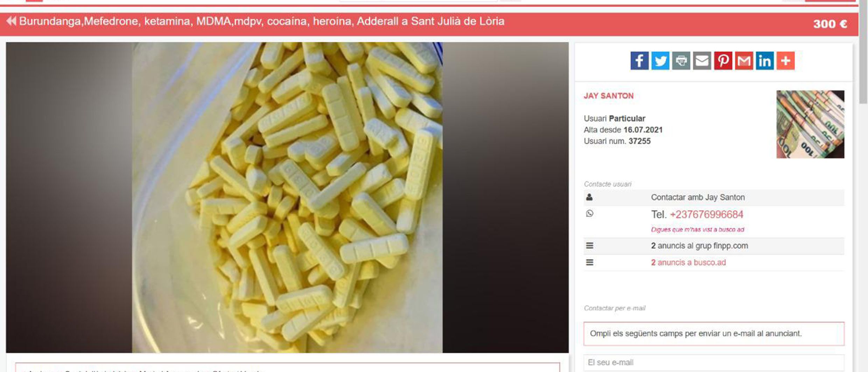Open more sharing options with orange plus
868x372 pixels.
pos(785,61)
